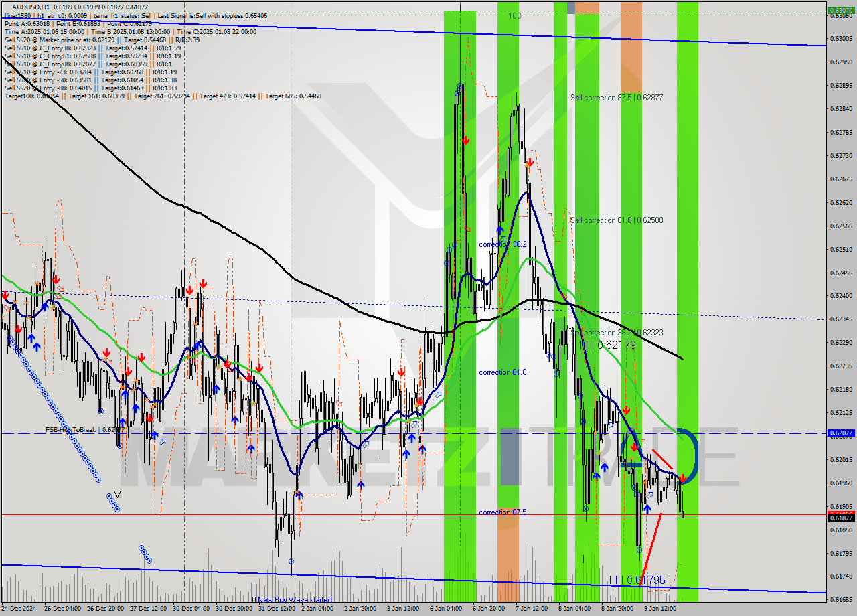Click the '0 New Buy Wave started' label
857x616 pixels.
click(x=292, y=600)
